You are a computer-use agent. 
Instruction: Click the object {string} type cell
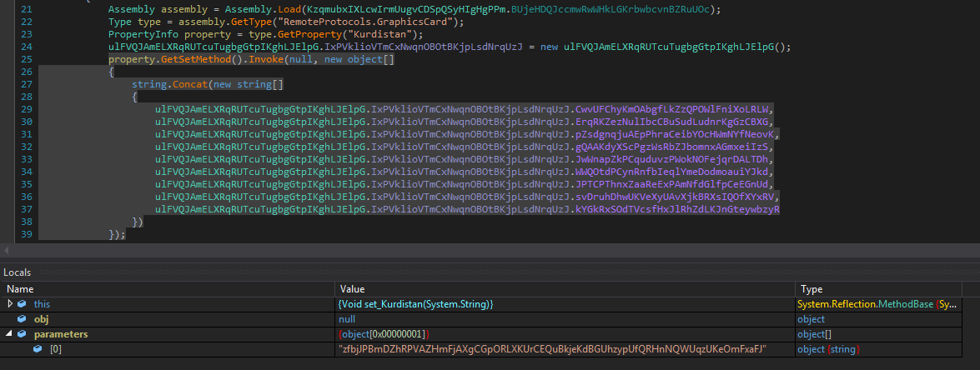(x=828, y=349)
